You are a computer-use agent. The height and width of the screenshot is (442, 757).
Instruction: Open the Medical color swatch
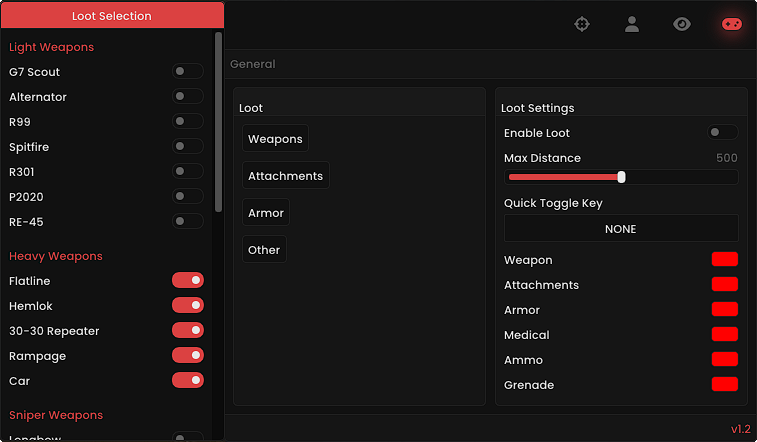725,334
